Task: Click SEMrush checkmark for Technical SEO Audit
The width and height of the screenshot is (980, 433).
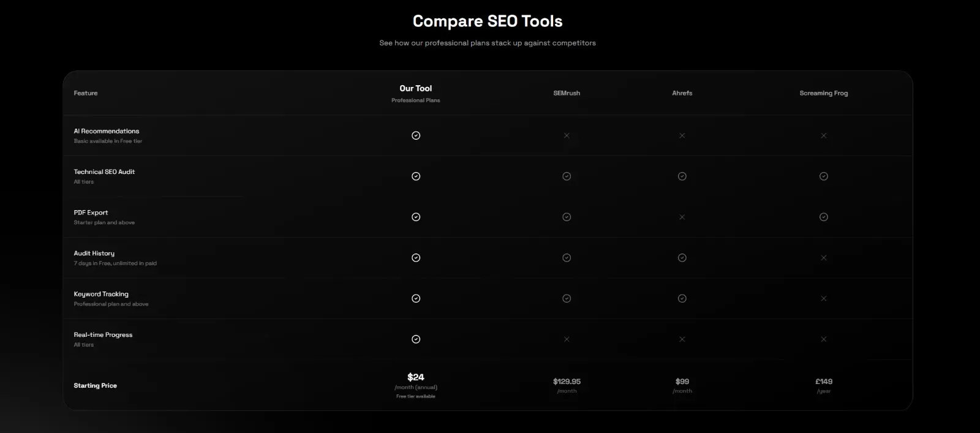Action: [x=567, y=176]
